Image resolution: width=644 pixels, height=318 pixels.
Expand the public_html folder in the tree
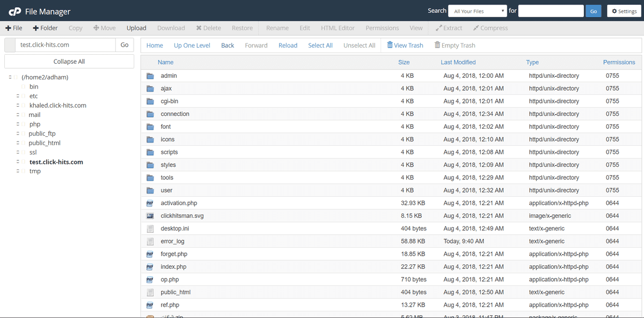[x=18, y=143]
